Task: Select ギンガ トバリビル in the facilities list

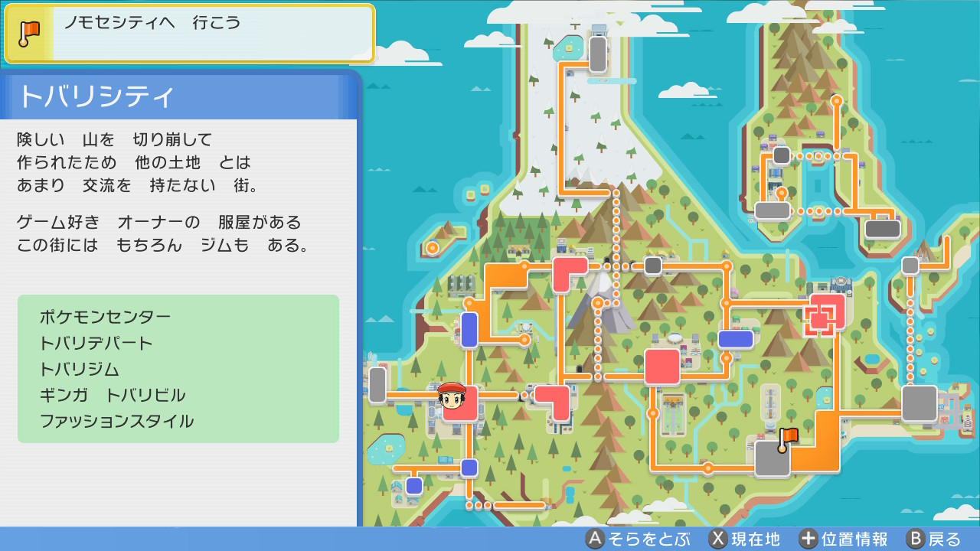Action: click(113, 395)
